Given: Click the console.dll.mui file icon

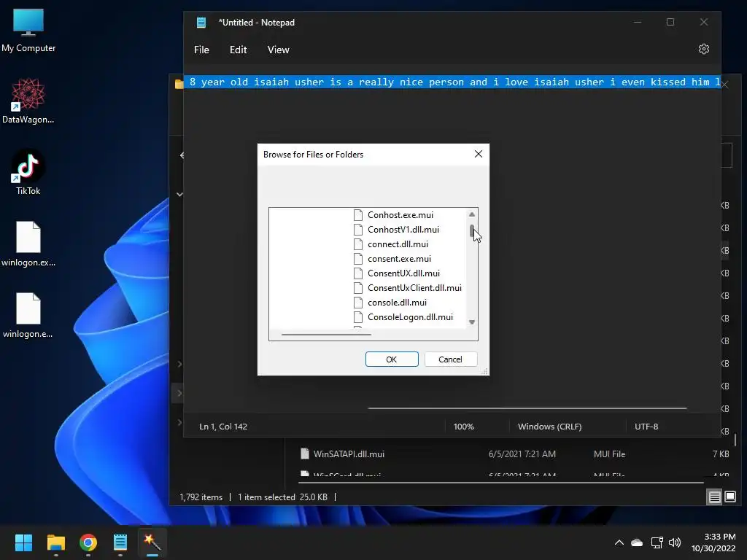Looking at the screenshot, I should click(x=358, y=303).
